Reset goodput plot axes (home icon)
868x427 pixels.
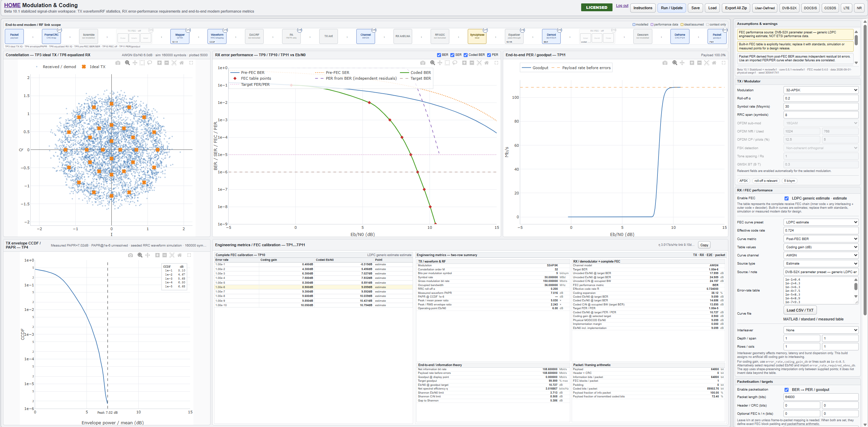(714, 63)
